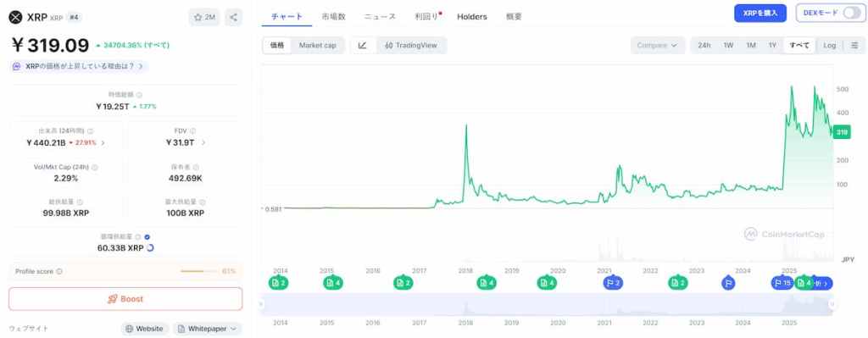Click info icon beside Vol/Mkt Cap (24h)
Viewport: 868px width, 338px height.
pos(95,167)
